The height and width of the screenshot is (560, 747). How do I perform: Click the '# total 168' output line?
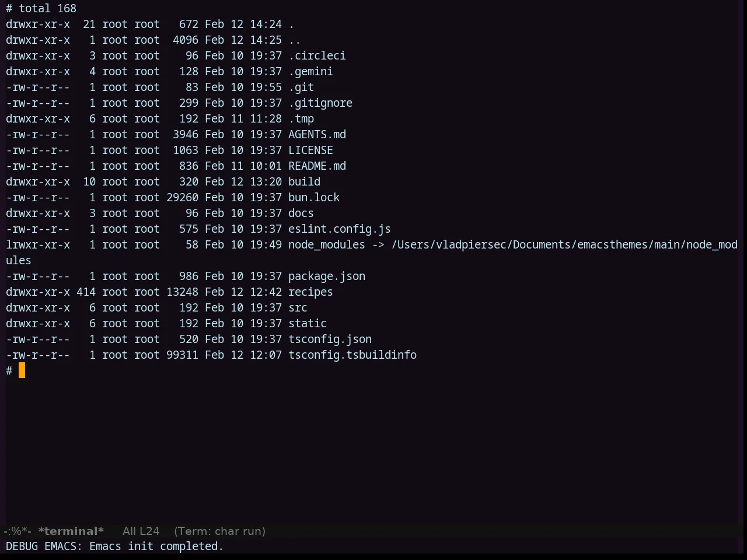coord(41,8)
